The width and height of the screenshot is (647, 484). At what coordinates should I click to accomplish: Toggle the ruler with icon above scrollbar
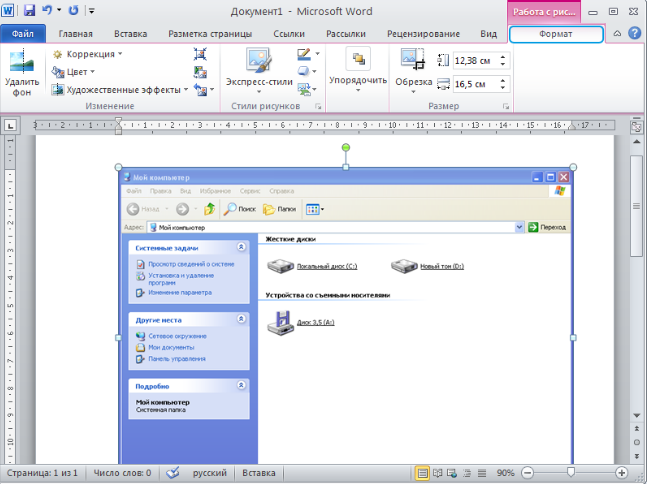[636, 126]
